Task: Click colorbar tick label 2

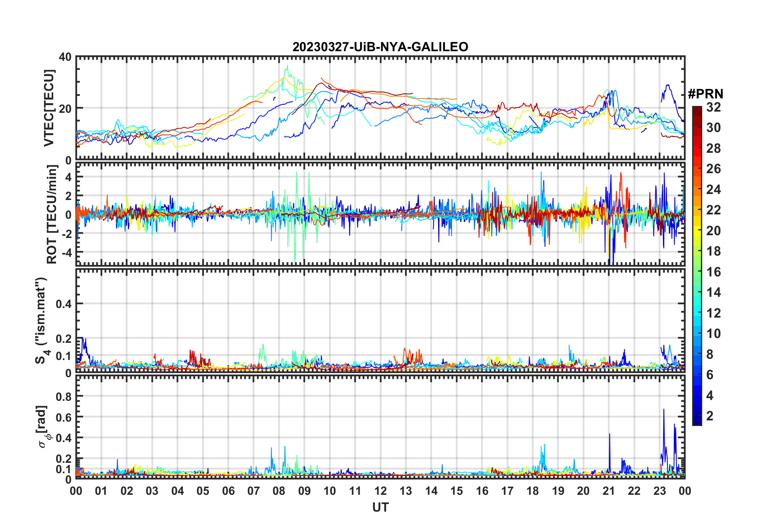Action: coord(710,416)
